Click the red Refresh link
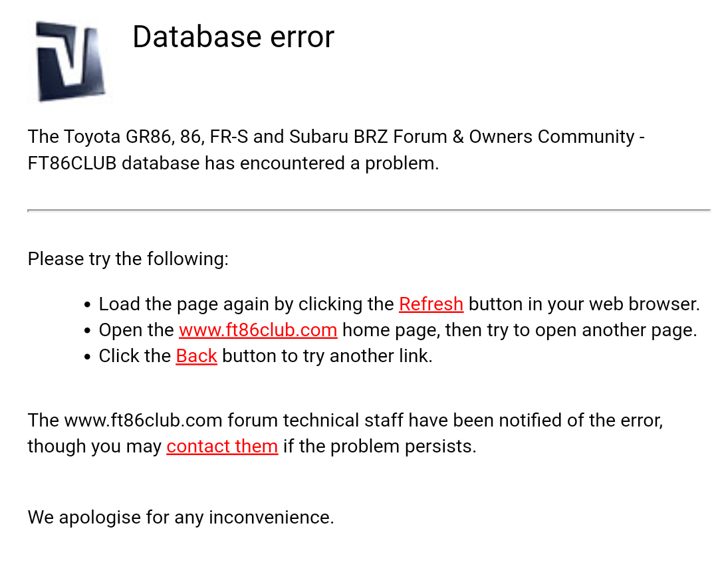This screenshot has height=588, width=718. click(x=431, y=304)
